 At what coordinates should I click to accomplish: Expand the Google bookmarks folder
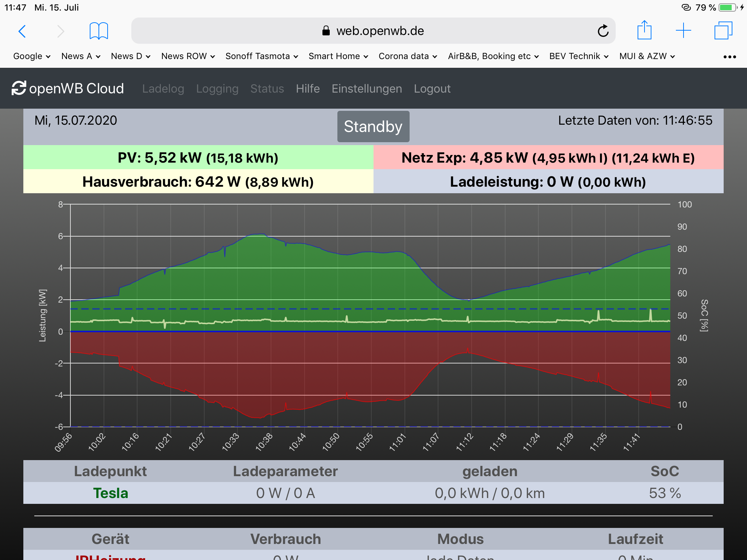32,56
